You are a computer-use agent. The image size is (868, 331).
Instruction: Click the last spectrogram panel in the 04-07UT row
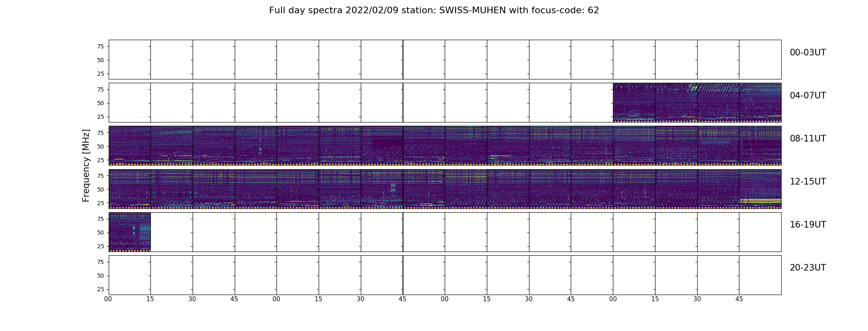(760, 102)
